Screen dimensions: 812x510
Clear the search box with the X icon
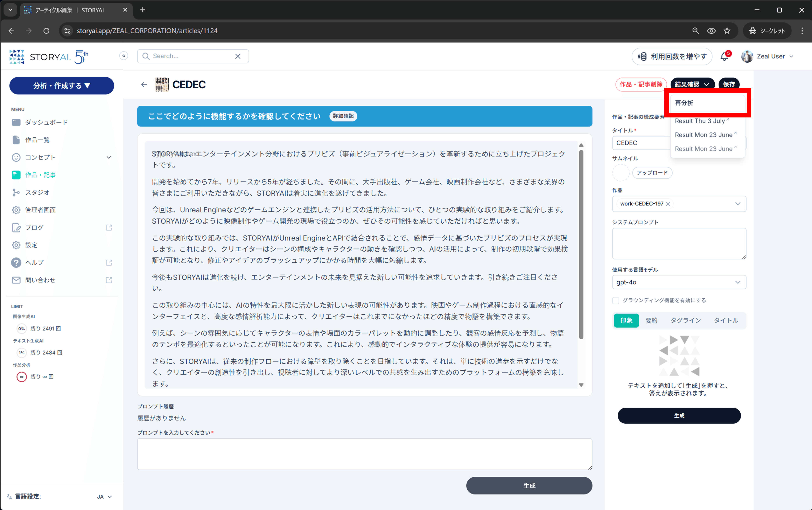click(238, 56)
